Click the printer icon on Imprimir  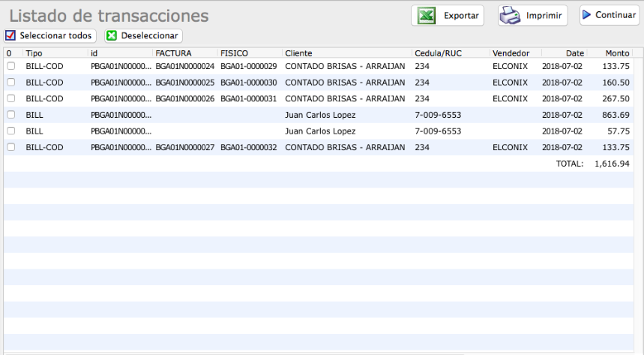pos(510,16)
